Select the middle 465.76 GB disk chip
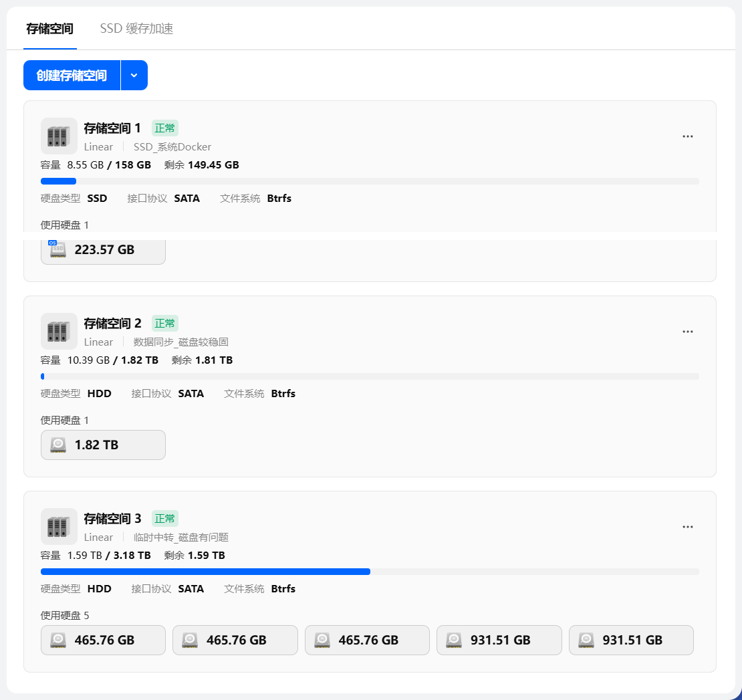This screenshot has height=700, width=742. pos(235,640)
